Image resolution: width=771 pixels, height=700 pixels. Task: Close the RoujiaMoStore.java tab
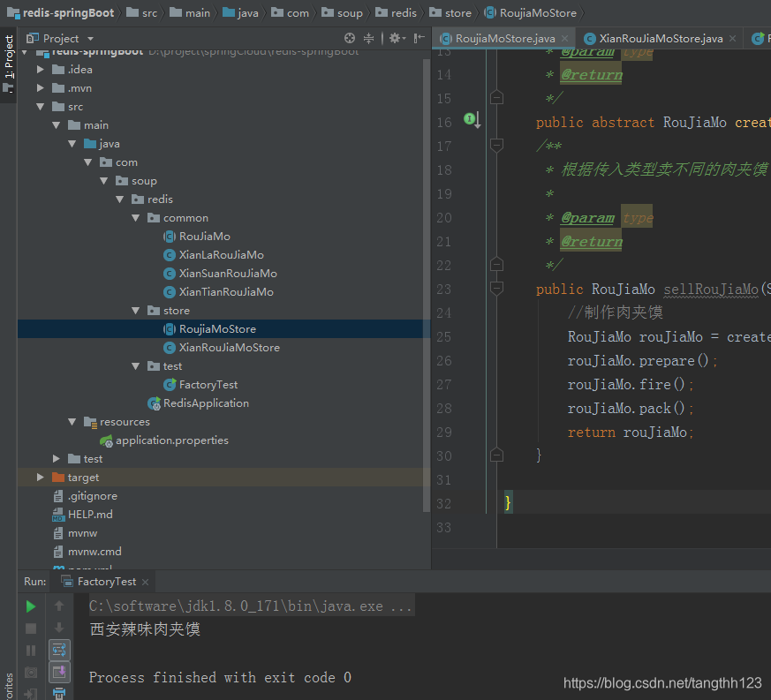(x=565, y=38)
